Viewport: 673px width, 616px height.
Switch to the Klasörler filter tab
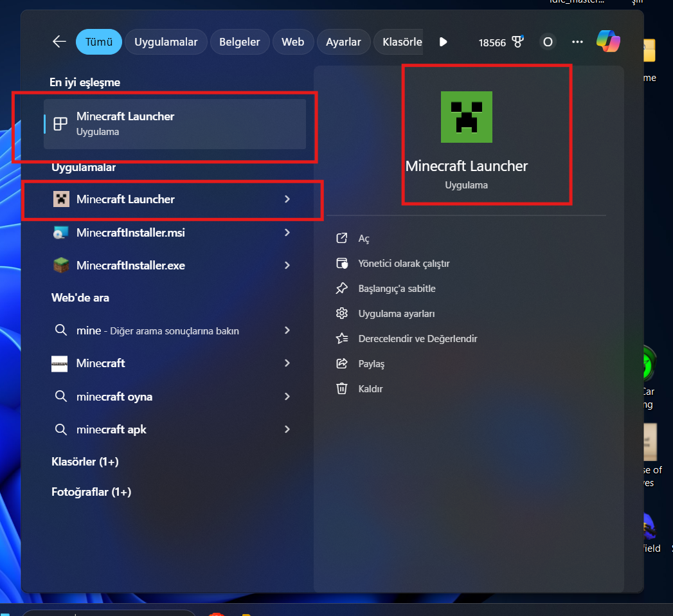(x=400, y=42)
